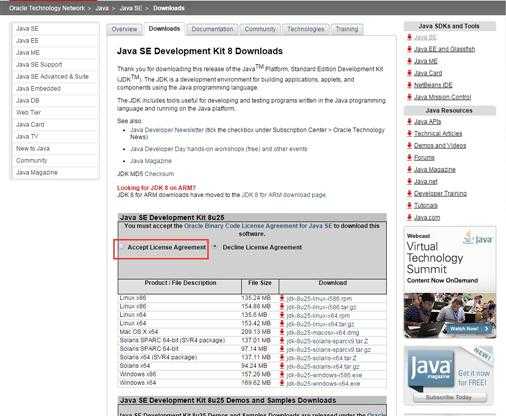The width and height of the screenshot is (506, 416).
Task: Open New to Java in the left menu
Action: click(33, 148)
